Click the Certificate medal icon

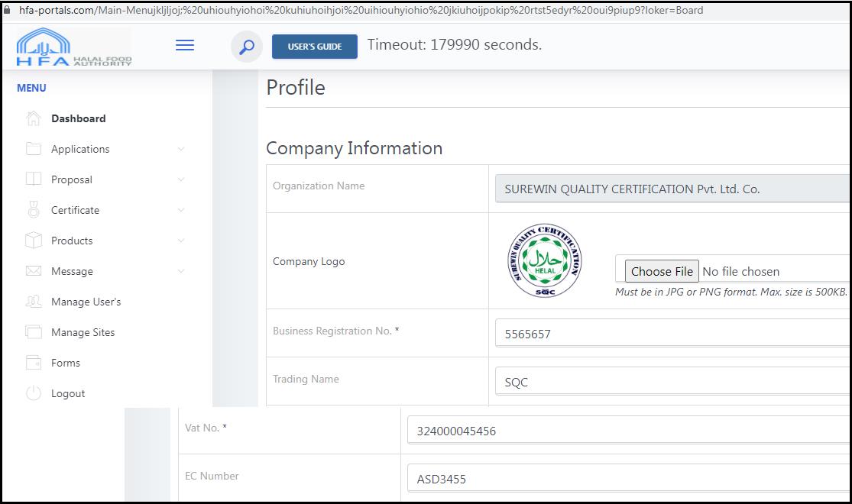point(34,210)
